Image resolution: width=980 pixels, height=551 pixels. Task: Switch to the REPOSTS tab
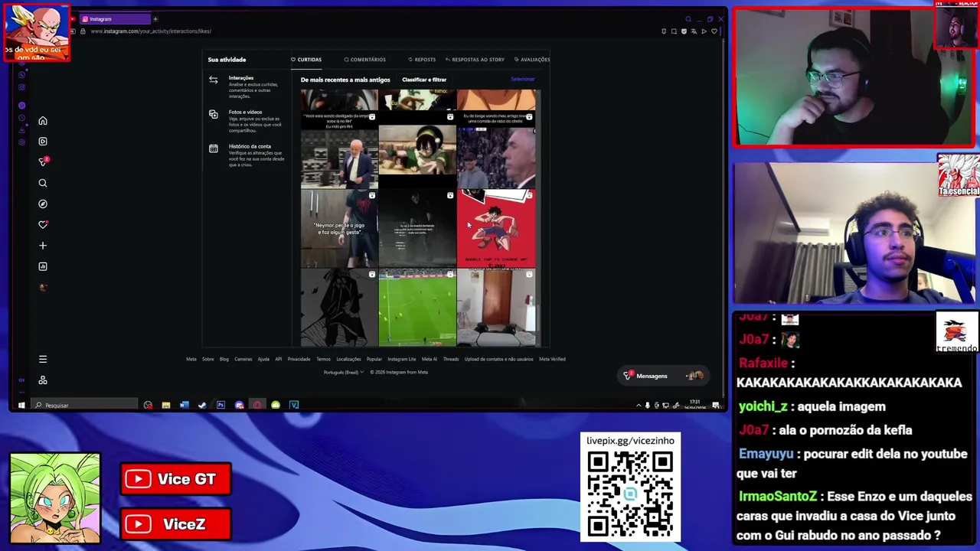point(422,60)
